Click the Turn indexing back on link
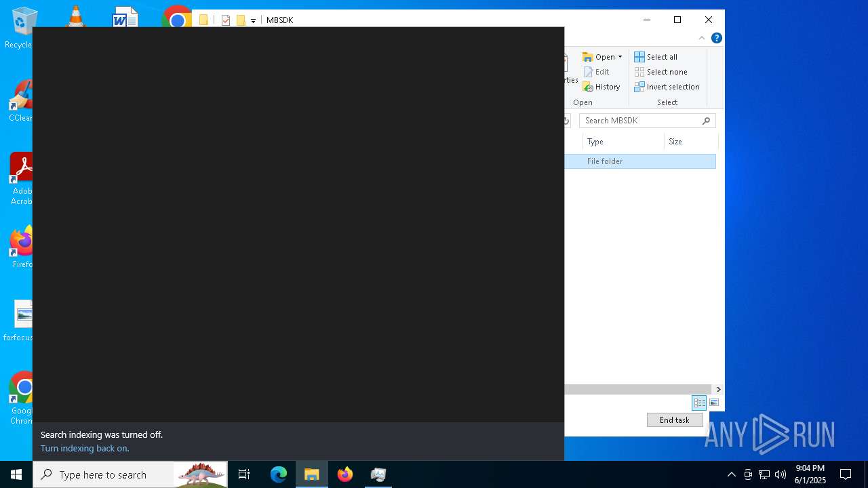Screen dimensions: 868x488 pos(85,448)
